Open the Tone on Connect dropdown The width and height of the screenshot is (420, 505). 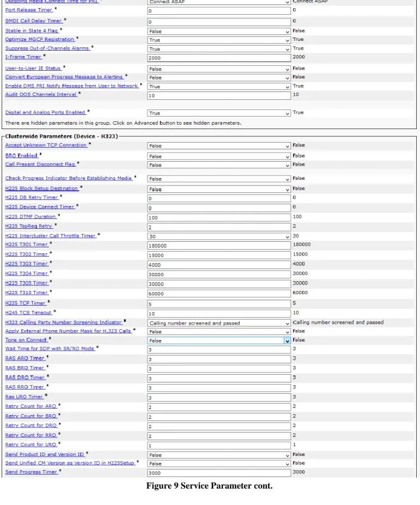(x=219, y=340)
